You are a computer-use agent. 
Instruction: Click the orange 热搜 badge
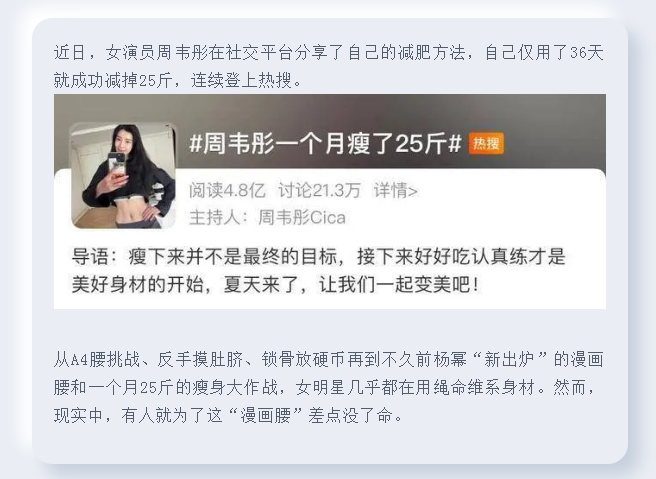[486, 143]
